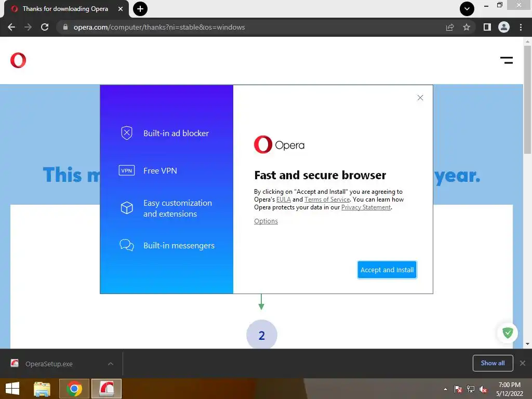Image resolution: width=532 pixels, height=399 pixels.
Task: Click the Fast and secure browser heading
Action: coord(320,175)
